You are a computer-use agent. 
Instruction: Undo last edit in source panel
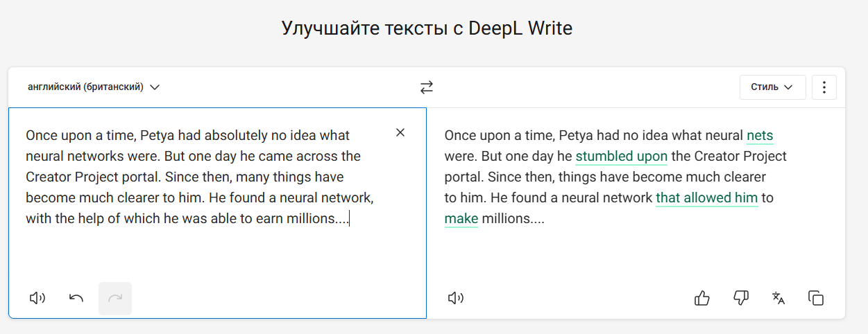[x=76, y=298]
